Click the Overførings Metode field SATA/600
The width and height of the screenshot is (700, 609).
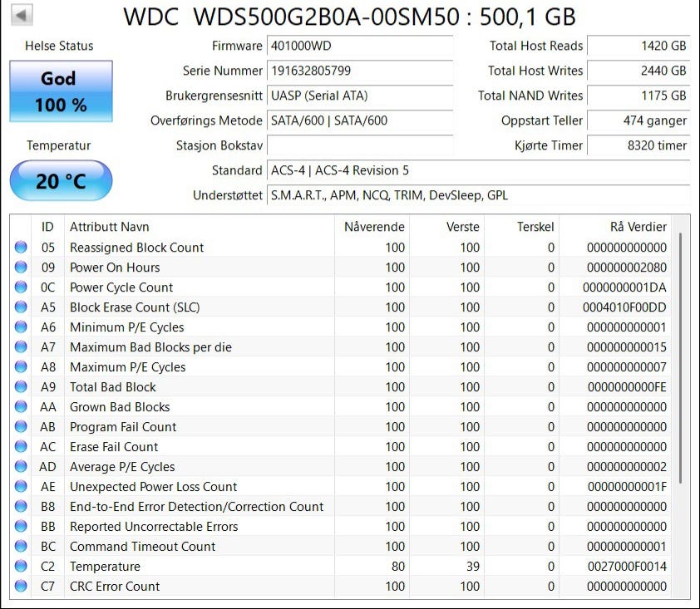click(360, 120)
